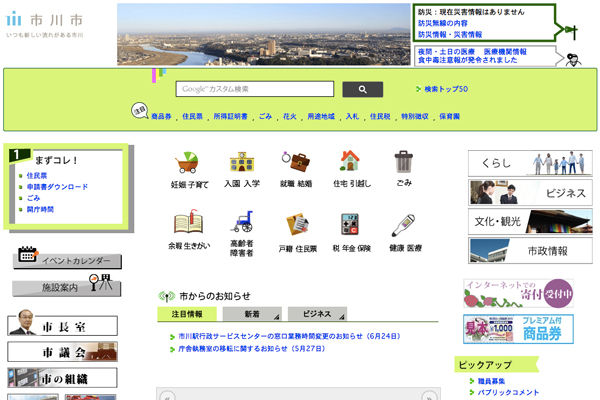Open the 夜間・土日の医療 link
Viewport: 600px width, 400px height.
tap(446, 52)
